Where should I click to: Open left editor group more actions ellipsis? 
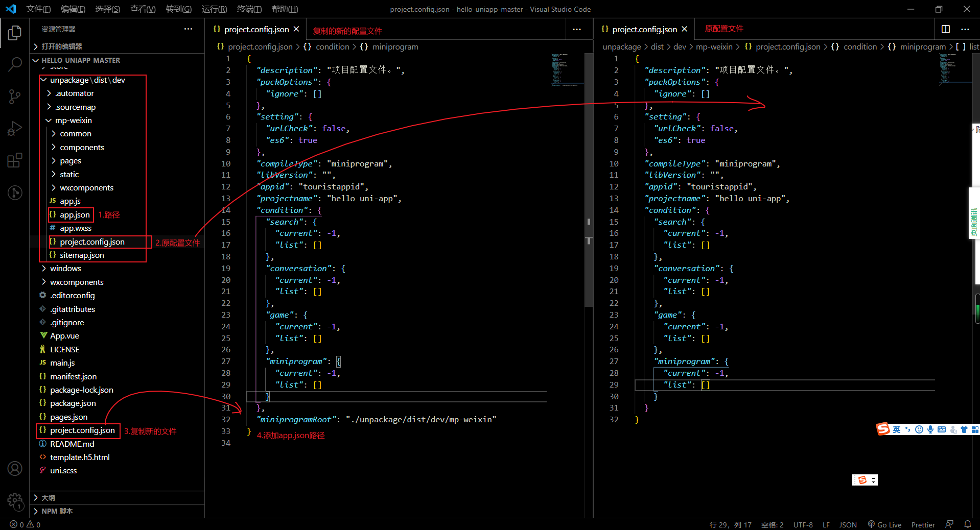point(577,29)
